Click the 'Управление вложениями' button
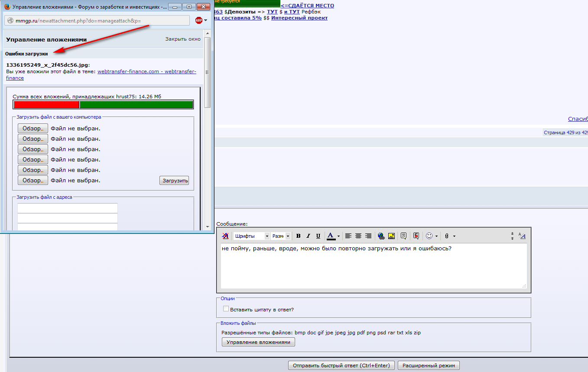The width and height of the screenshot is (588, 372). (258, 342)
